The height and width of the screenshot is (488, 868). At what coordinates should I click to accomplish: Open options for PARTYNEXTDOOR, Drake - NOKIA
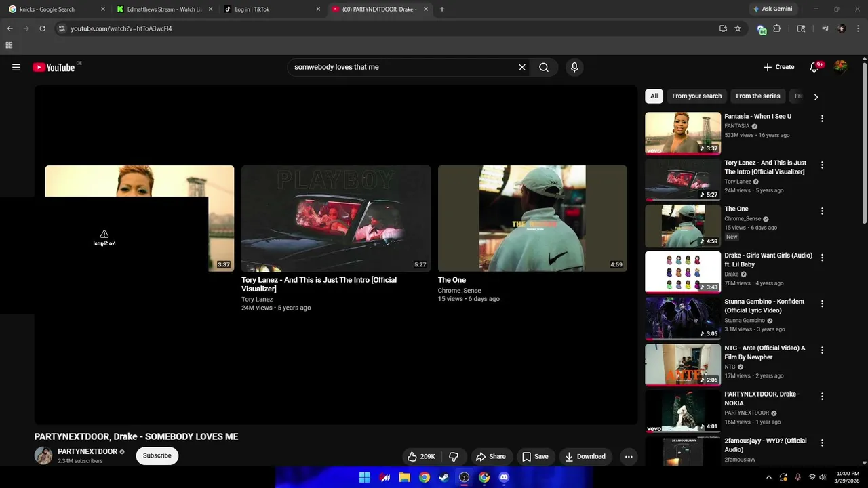pos(822,396)
